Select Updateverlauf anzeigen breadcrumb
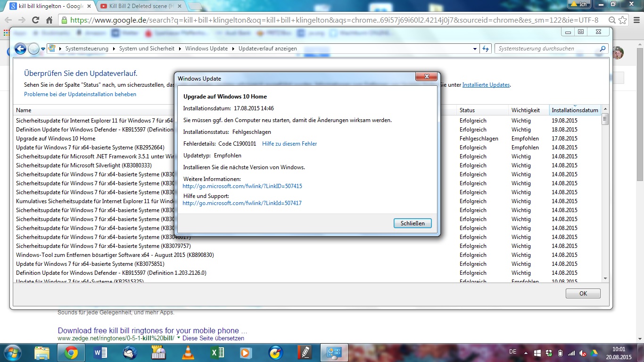 click(x=268, y=49)
